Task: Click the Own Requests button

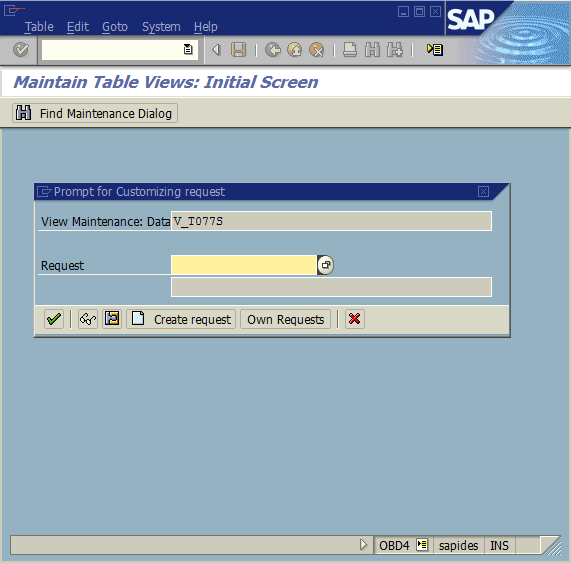Action: pos(286,319)
